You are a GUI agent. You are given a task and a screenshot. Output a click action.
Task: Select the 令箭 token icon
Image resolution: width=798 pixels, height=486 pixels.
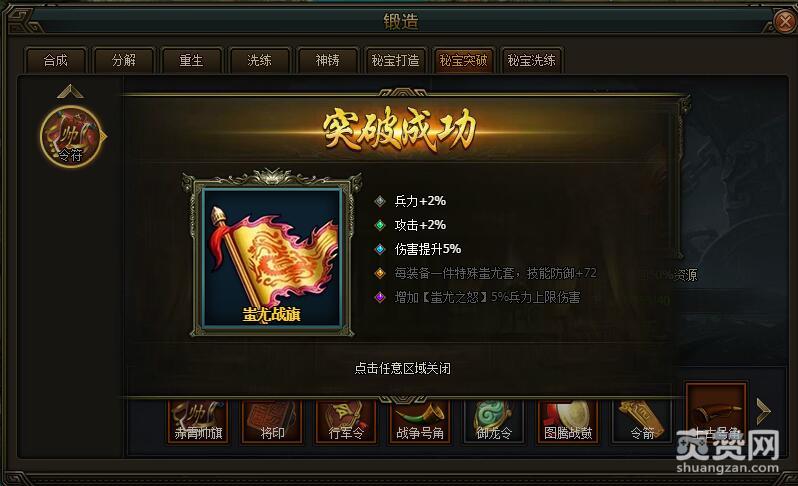(642, 421)
